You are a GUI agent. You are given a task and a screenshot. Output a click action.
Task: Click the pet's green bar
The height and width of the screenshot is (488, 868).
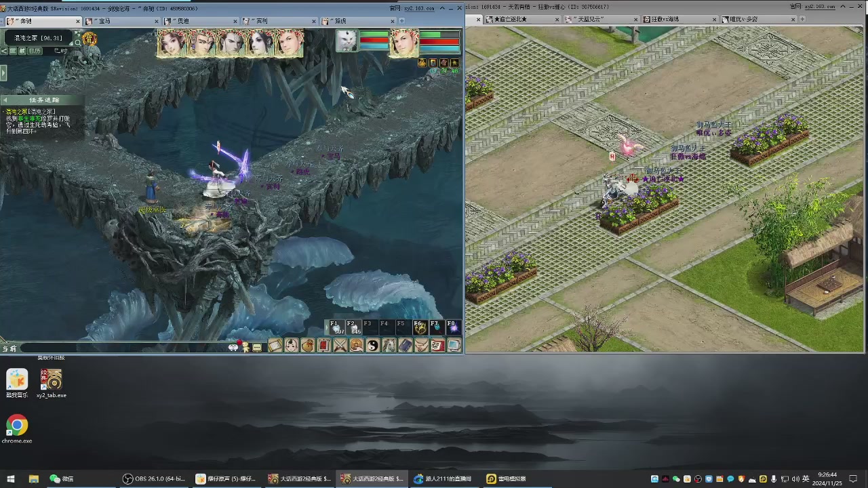coord(374,33)
